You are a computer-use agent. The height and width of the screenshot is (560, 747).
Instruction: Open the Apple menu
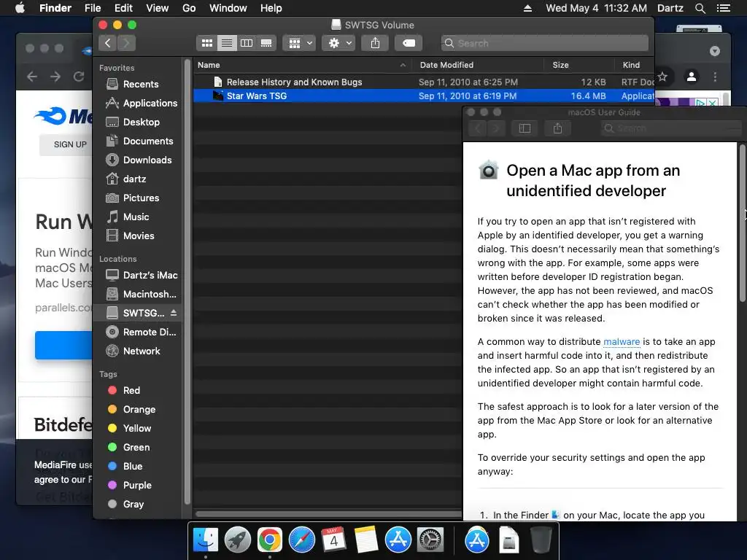20,8
